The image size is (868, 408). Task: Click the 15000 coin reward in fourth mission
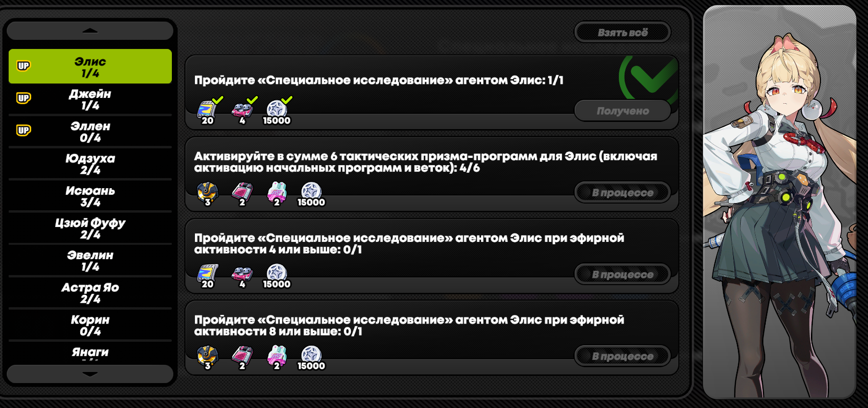pyautogui.click(x=311, y=357)
